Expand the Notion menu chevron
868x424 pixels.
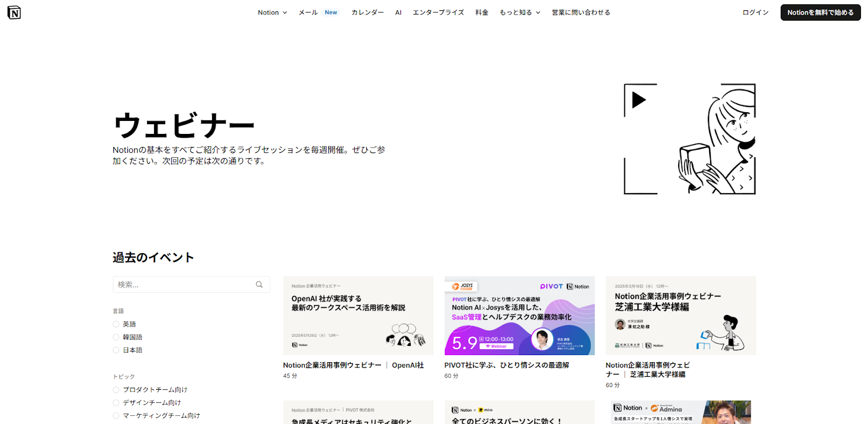(285, 12)
